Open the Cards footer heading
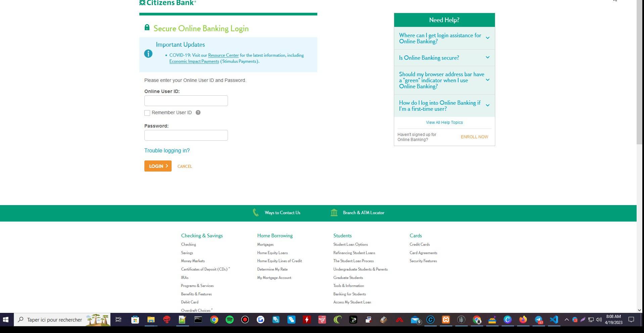 pyautogui.click(x=416, y=236)
